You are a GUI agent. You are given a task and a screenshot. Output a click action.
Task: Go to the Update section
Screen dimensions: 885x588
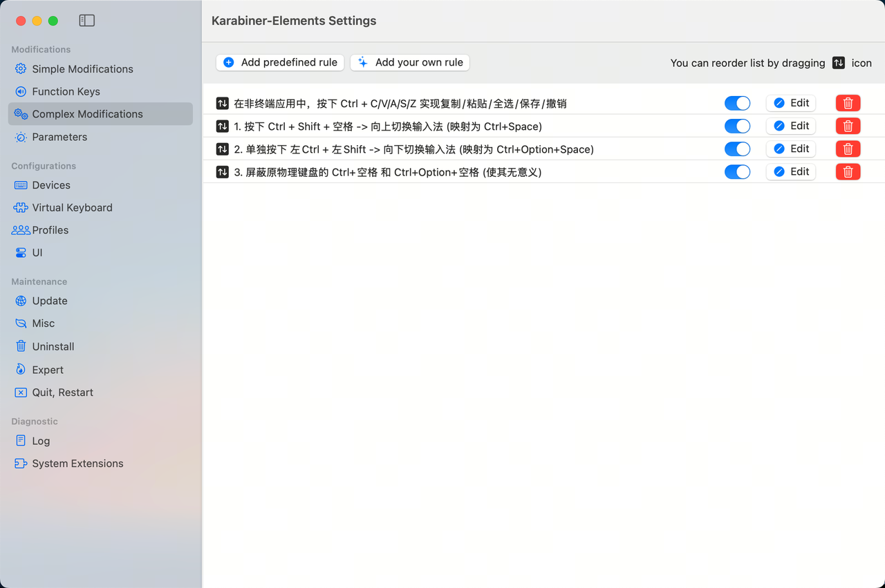point(100,301)
